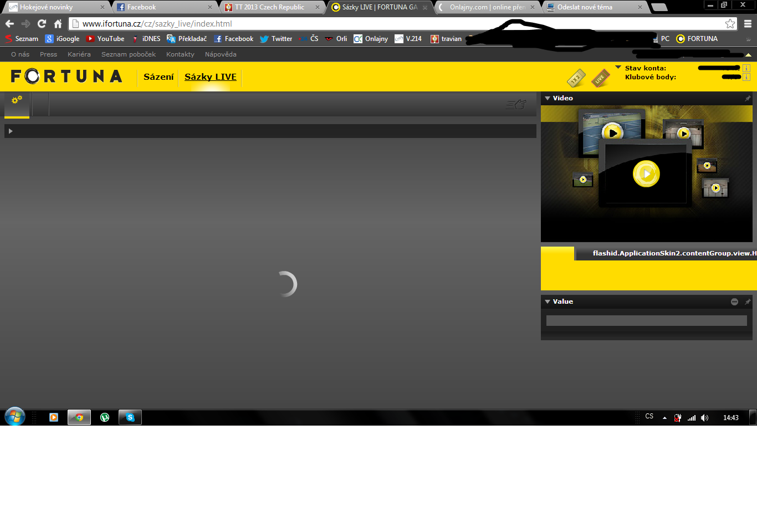Screen dimensions: 757x532
Task: Open the Kariéra link
Action: [79, 54]
